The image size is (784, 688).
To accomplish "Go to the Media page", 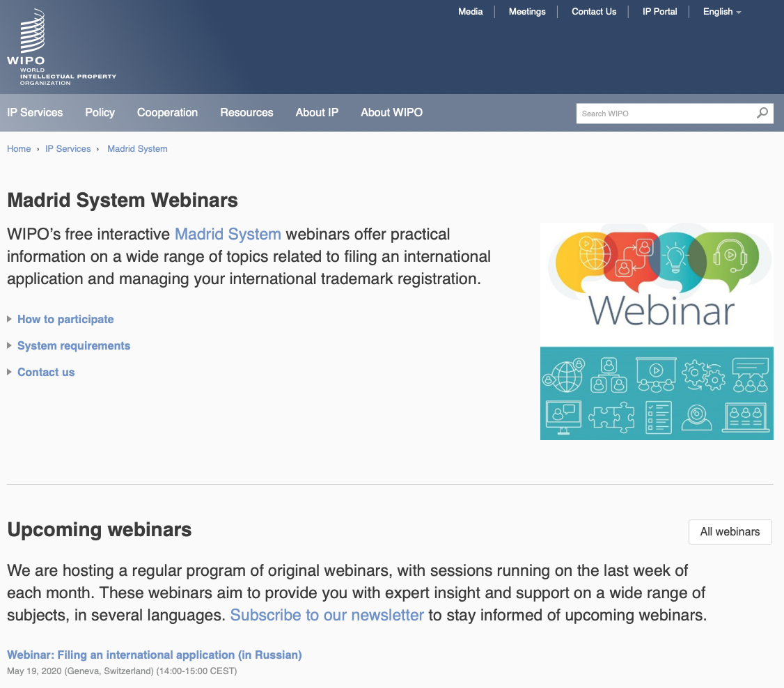I will pyautogui.click(x=471, y=12).
